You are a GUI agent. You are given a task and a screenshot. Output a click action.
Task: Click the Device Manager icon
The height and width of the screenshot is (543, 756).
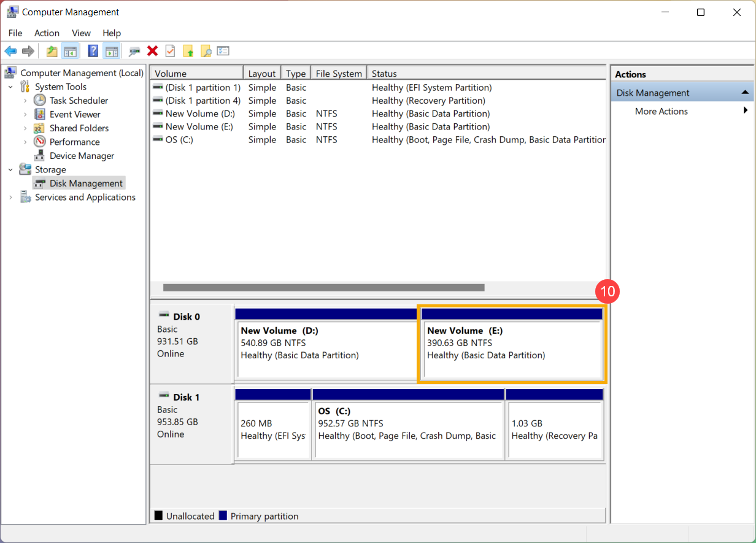tap(39, 155)
